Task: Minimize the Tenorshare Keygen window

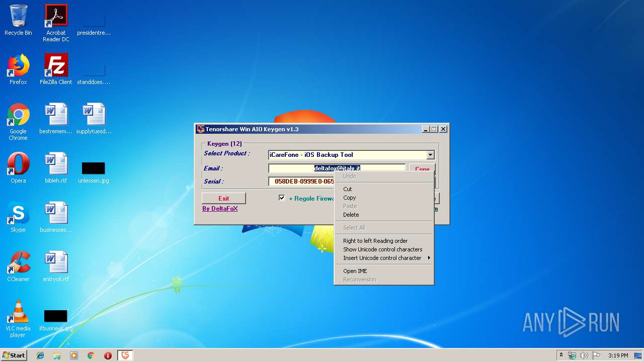Action: pyautogui.click(x=426, y=129)
